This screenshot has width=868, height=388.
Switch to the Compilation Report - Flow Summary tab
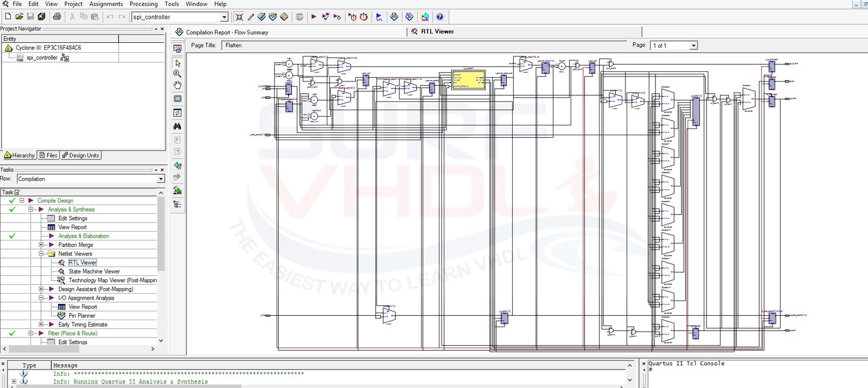coord(227,33)
